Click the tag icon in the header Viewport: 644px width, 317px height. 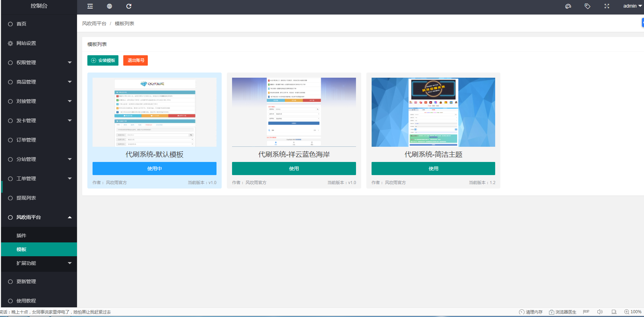(x=587, y=6)
